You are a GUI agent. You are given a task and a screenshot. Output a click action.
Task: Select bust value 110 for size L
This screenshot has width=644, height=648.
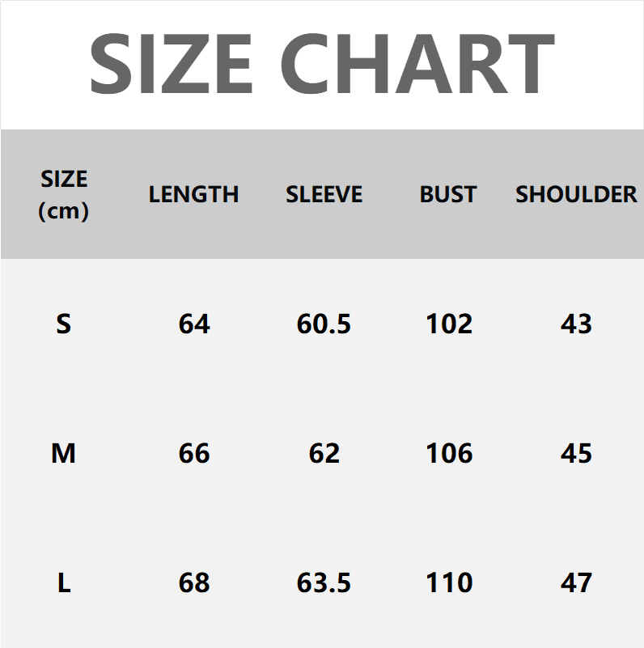(x=449, y=582)
